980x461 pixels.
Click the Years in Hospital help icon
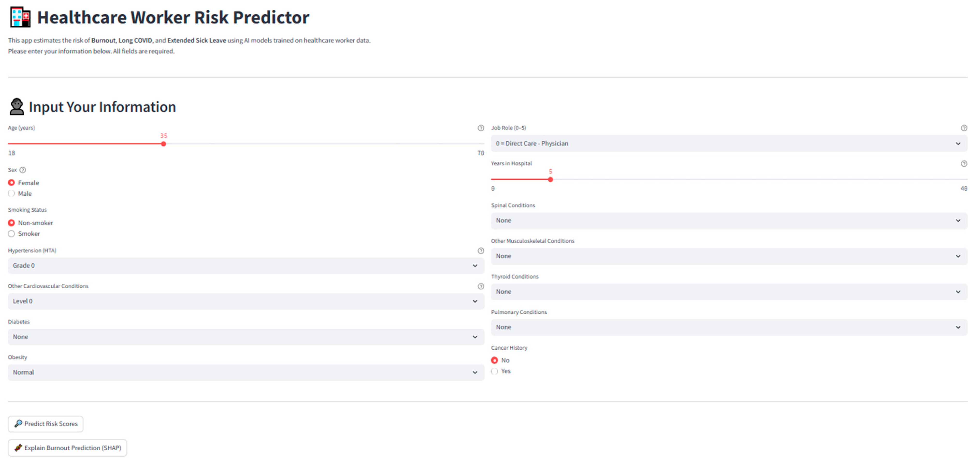point(964,164)
